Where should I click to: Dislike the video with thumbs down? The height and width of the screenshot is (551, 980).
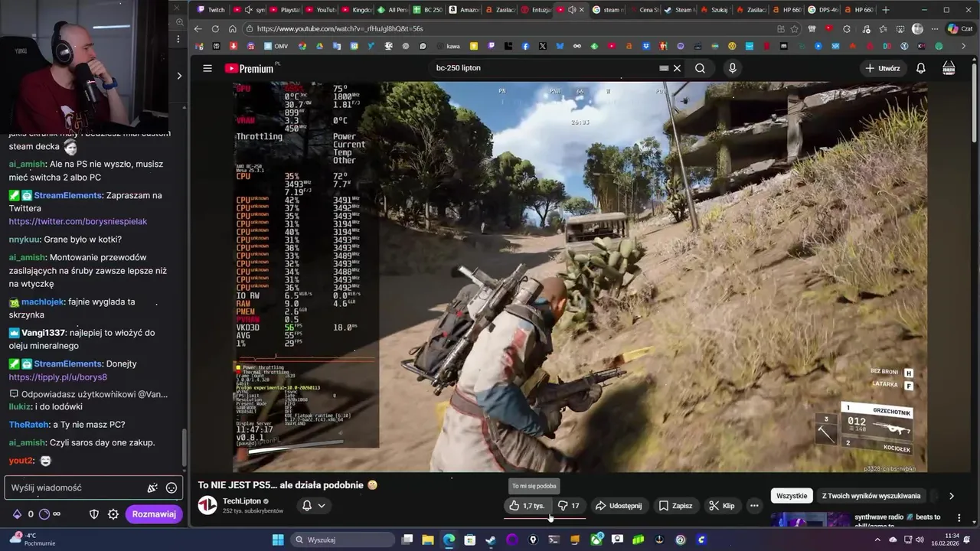click(x=568, y=506)
